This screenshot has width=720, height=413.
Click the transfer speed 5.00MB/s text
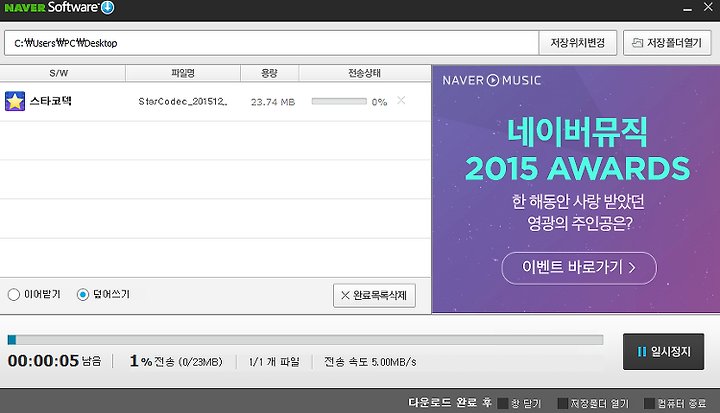370,362
